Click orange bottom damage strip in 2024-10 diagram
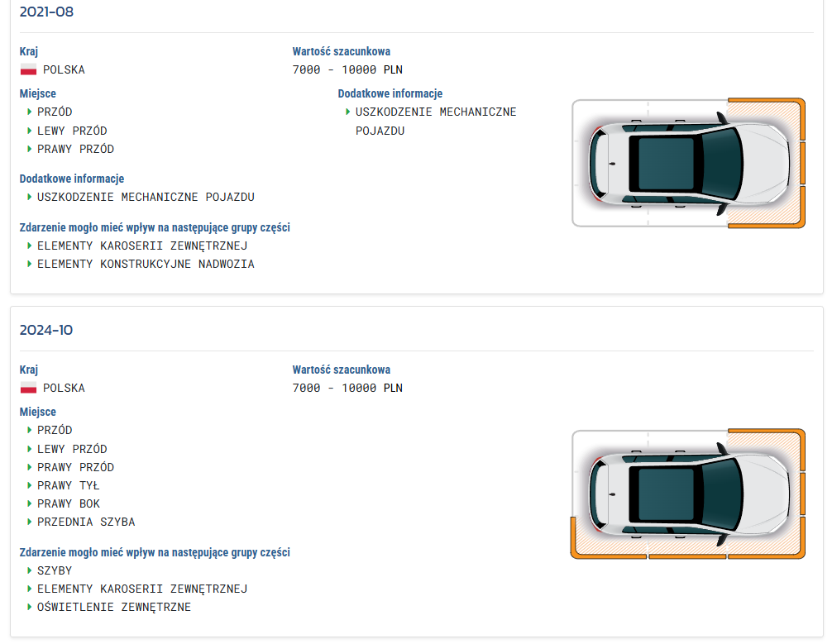The image size is (832, 644). 686,557
